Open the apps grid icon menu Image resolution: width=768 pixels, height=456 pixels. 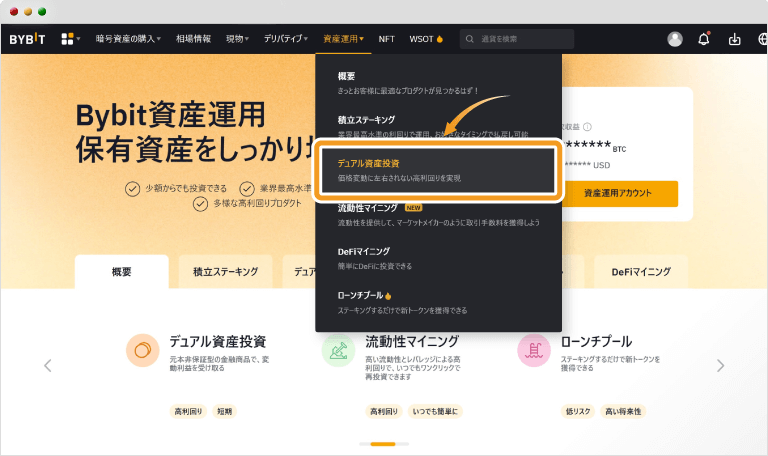pyautogui.click(x=67, y=39)
